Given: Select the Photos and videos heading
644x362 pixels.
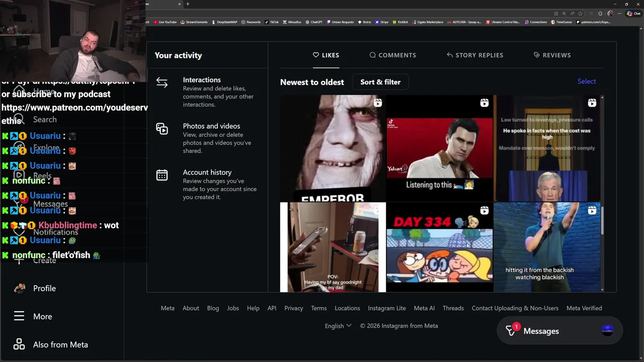Looking at the screenshot, I should pos(211,126).
